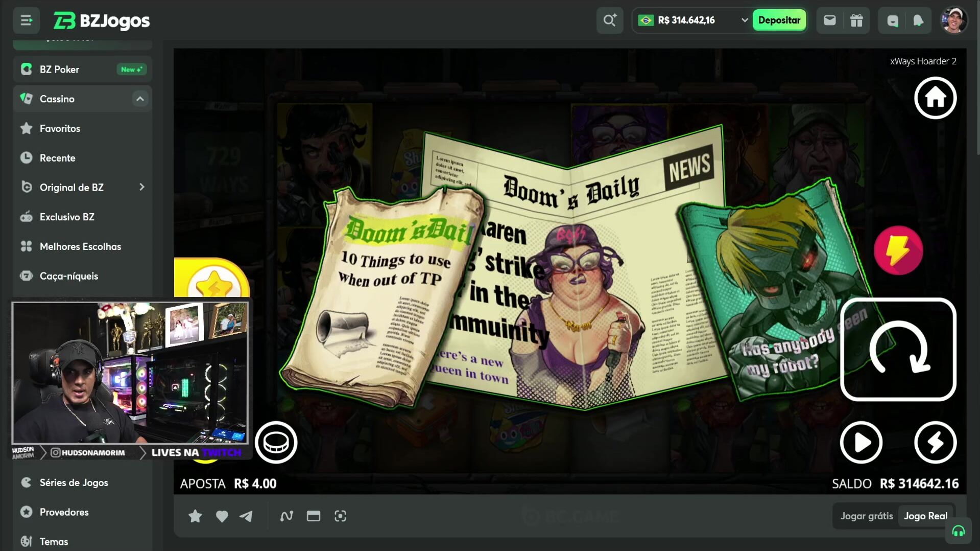Screen dimensions: 980x551
Task: Click the Brazil flag currency icon
Action: [x=646, y=20]
